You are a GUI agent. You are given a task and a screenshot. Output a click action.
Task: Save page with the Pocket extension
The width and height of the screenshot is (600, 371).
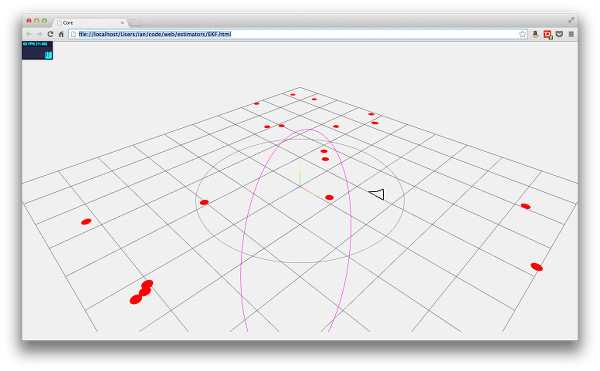pyautogui.click(x=559, y=34)
